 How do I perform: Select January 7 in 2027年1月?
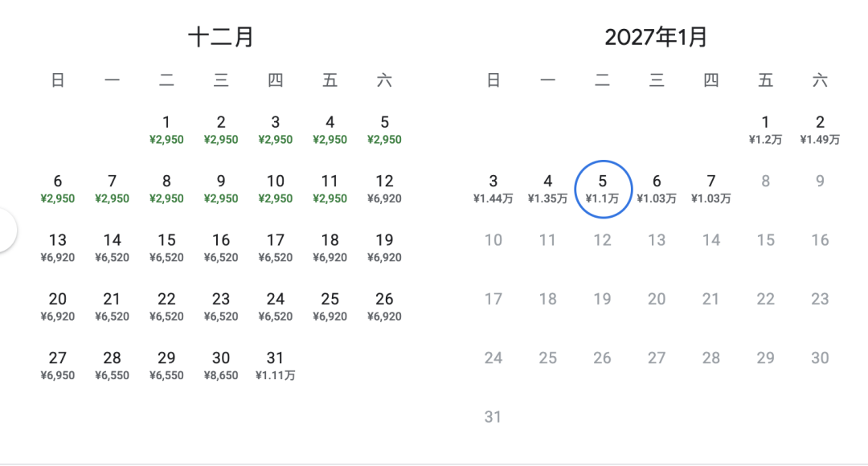point(711,189)
